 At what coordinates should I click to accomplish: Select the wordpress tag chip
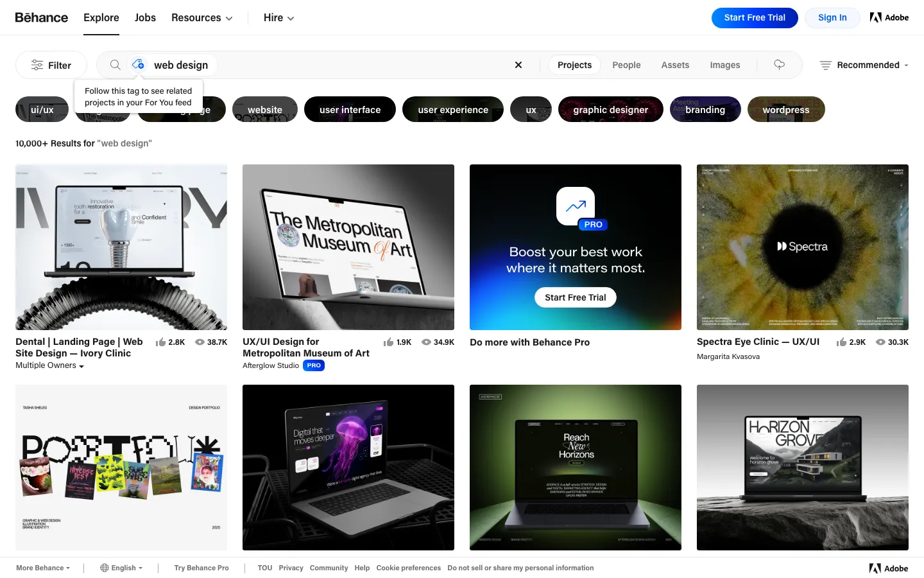(786, 109)
